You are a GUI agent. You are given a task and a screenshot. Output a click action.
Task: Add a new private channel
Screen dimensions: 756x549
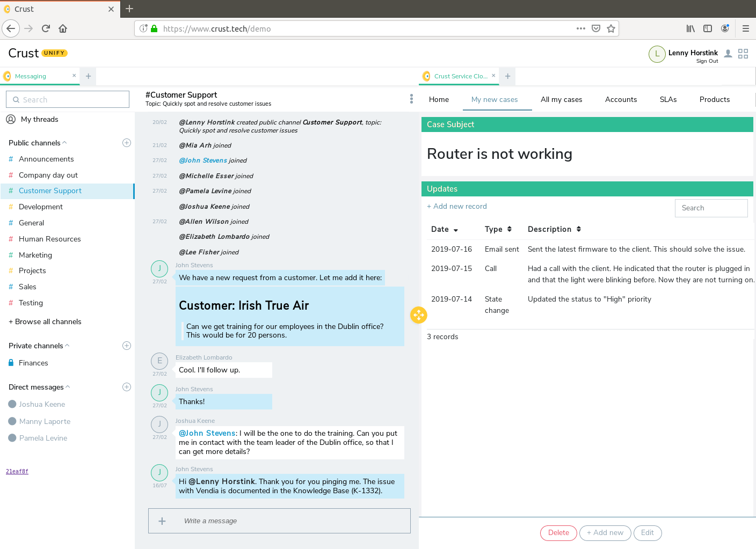click(127, 346)
